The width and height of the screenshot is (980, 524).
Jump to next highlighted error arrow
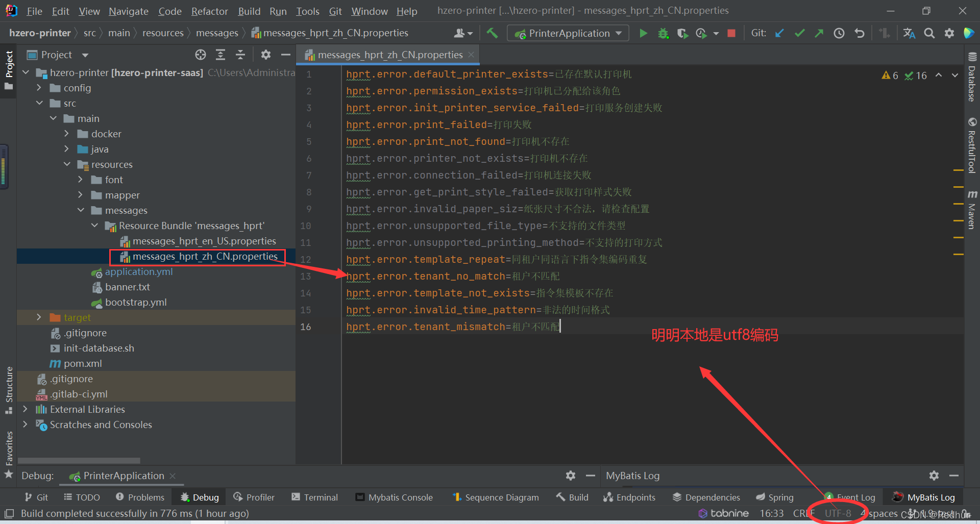954,76
